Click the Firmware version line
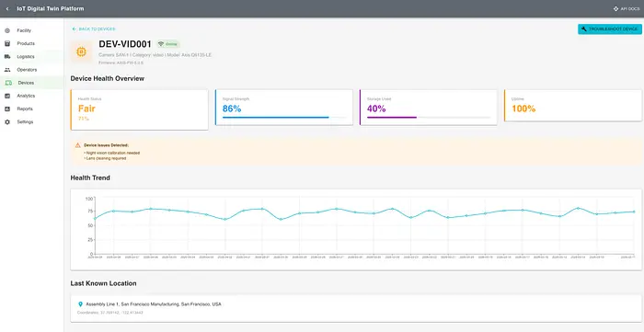This screenshot has height=332, width=644. [x=121, y=63]
